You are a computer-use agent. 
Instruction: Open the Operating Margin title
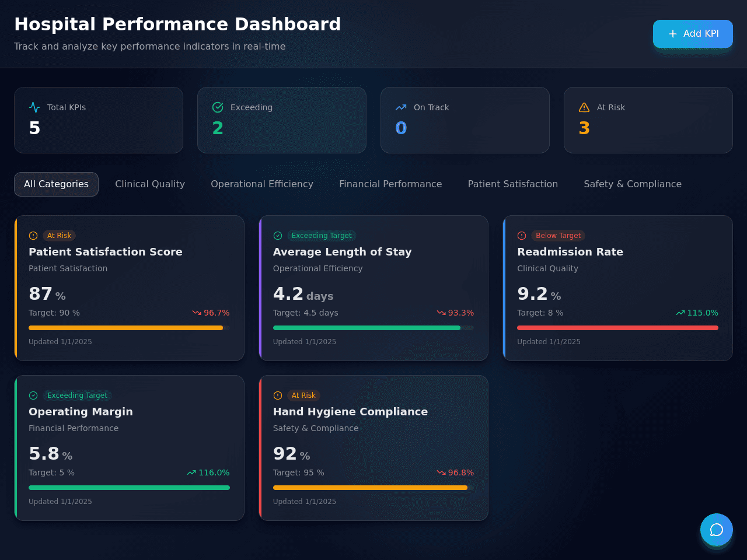tap(81, 412)
